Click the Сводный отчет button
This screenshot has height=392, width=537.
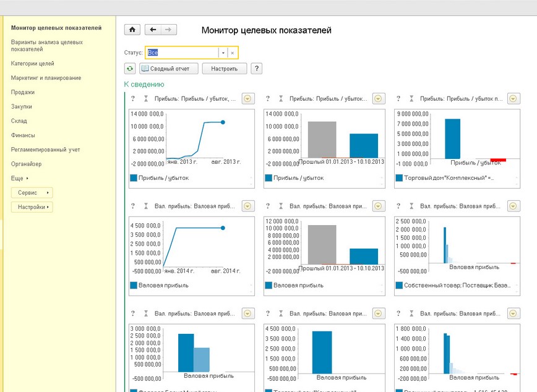(169, 69)
